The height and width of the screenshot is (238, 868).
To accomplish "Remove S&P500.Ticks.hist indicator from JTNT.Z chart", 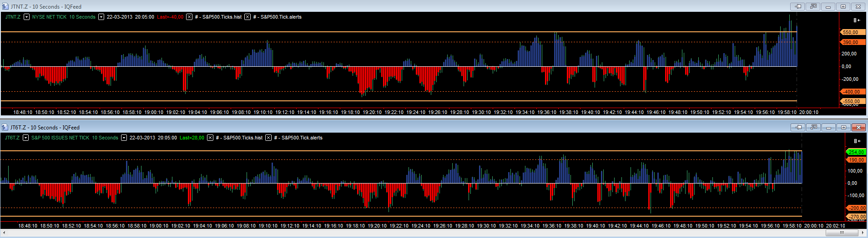I will click(x=189, y=17).
